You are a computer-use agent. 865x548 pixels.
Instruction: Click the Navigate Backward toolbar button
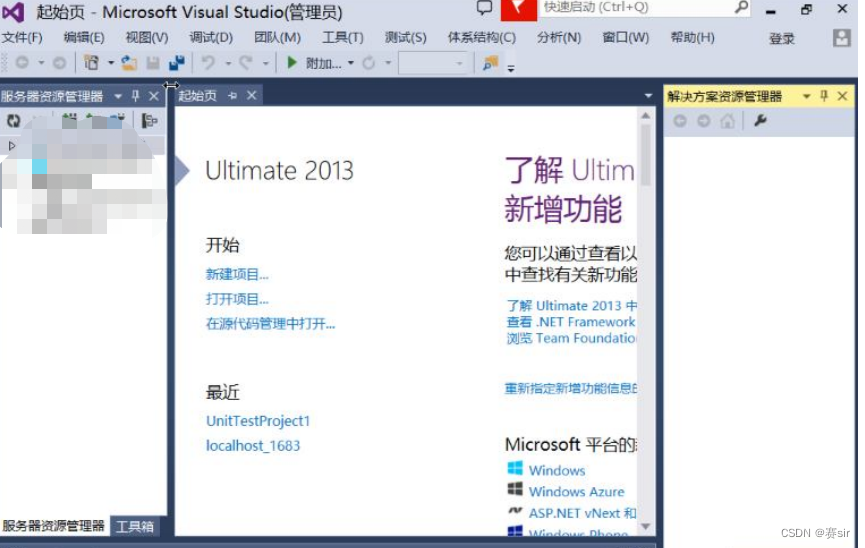tap(22, 62)
